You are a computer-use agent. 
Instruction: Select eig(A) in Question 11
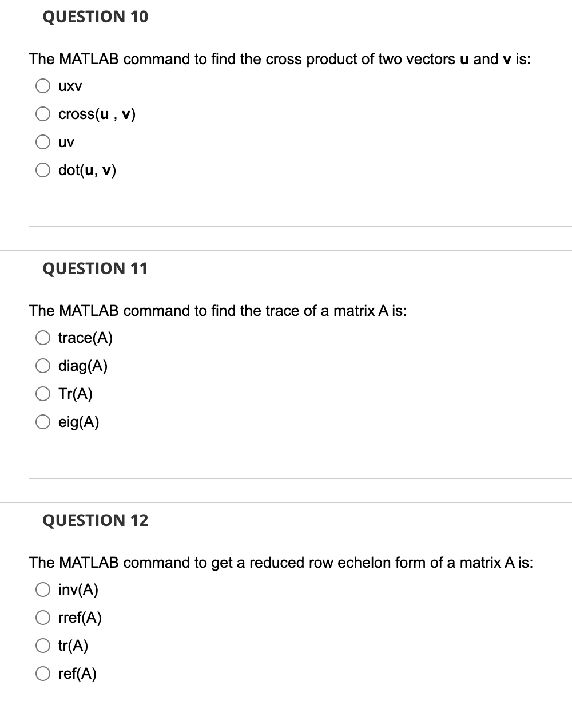43,422
